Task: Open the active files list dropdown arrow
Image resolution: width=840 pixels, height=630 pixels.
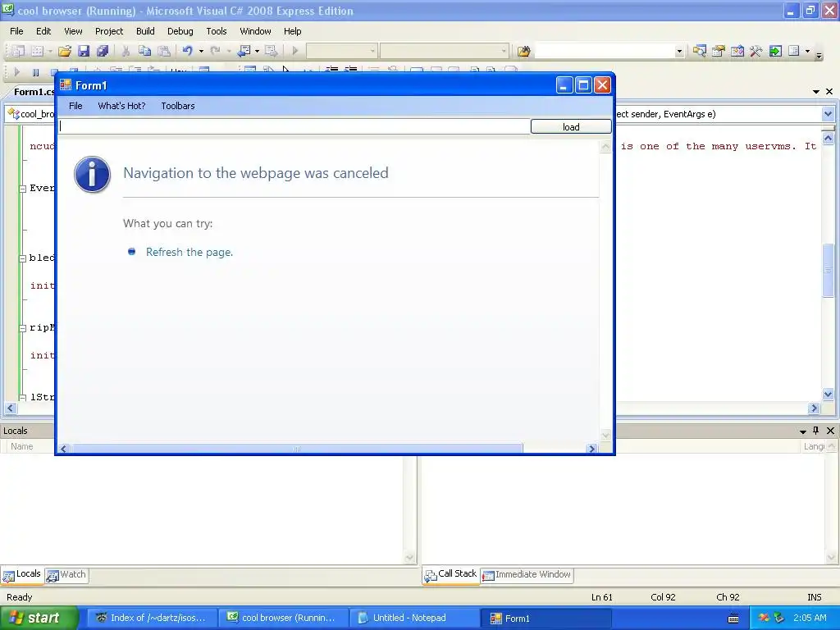Action: click(816, 92)
